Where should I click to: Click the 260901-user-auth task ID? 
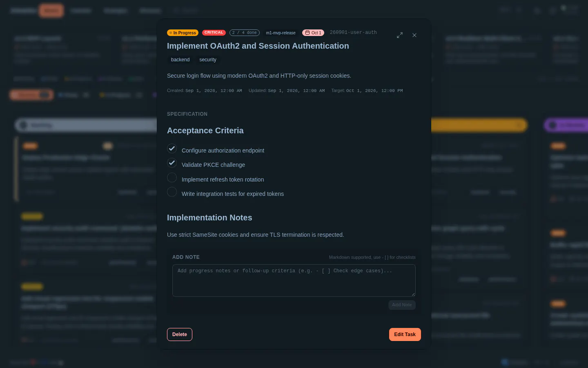coord(353,33)
